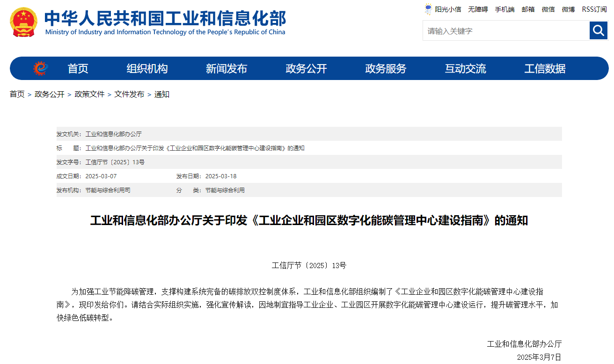Open the 微信 WeChat link
This screenshot has height=364, width=614.
pos(548,9)
